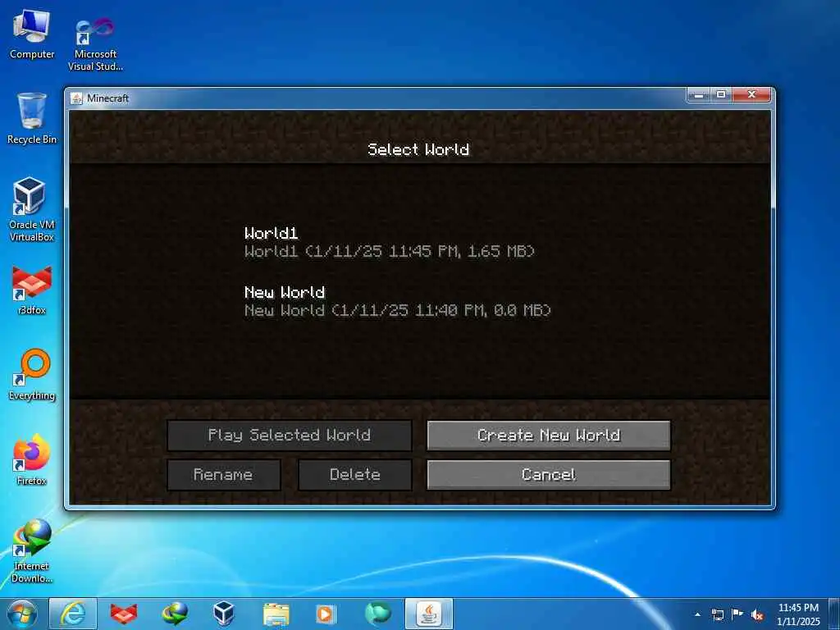Select the Firefox desktop shortcut

pos(32,459)
